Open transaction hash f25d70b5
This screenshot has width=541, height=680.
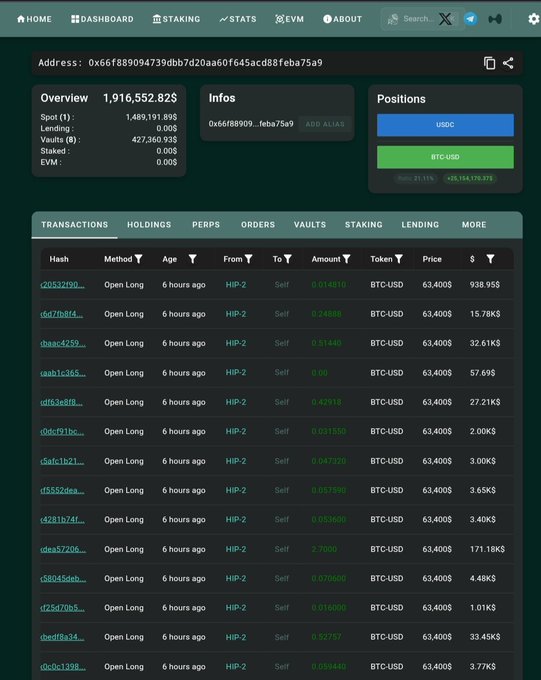click(x=62, y=608)
